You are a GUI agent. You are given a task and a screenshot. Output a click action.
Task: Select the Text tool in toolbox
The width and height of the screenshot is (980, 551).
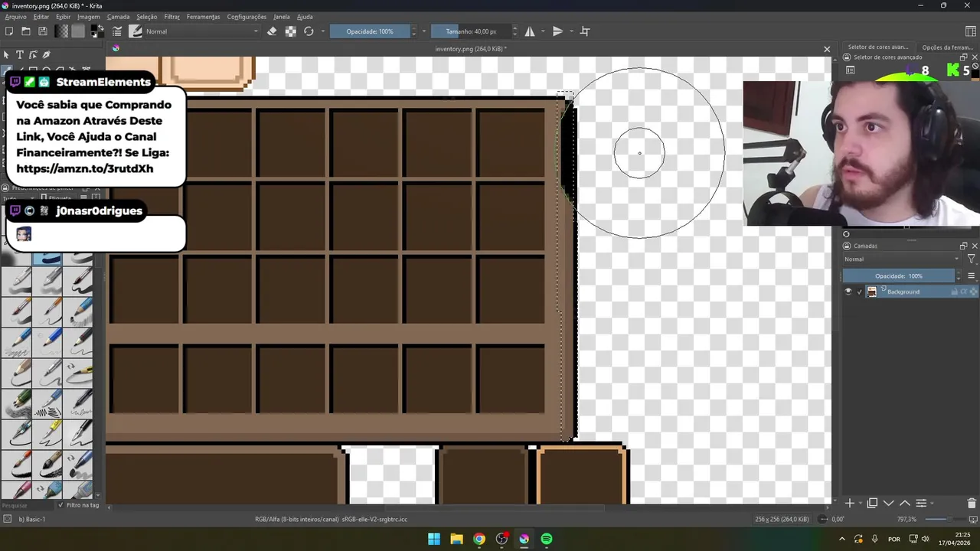[x=20, y=55]
